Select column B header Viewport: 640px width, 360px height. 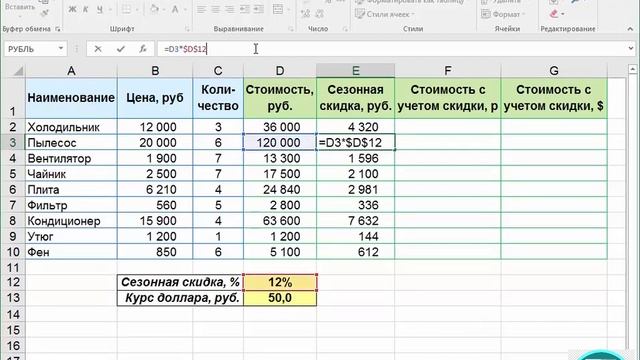point(155,71)
